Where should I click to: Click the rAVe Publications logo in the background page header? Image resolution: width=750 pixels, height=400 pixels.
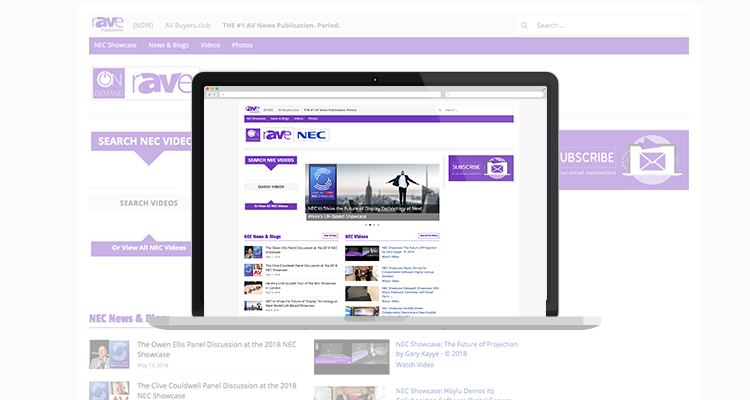tap(108, 24)
